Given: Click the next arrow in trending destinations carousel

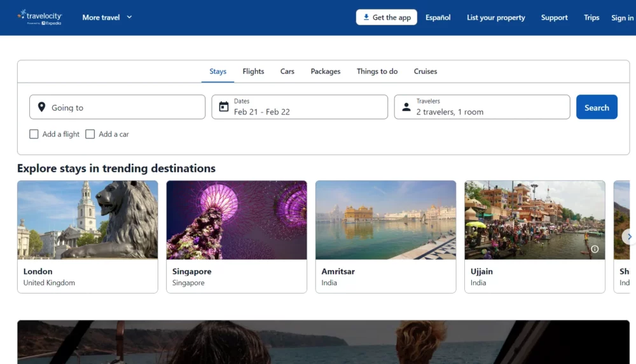Looking at the screenshot, I should pyautogui.click(x=629, y=236).
